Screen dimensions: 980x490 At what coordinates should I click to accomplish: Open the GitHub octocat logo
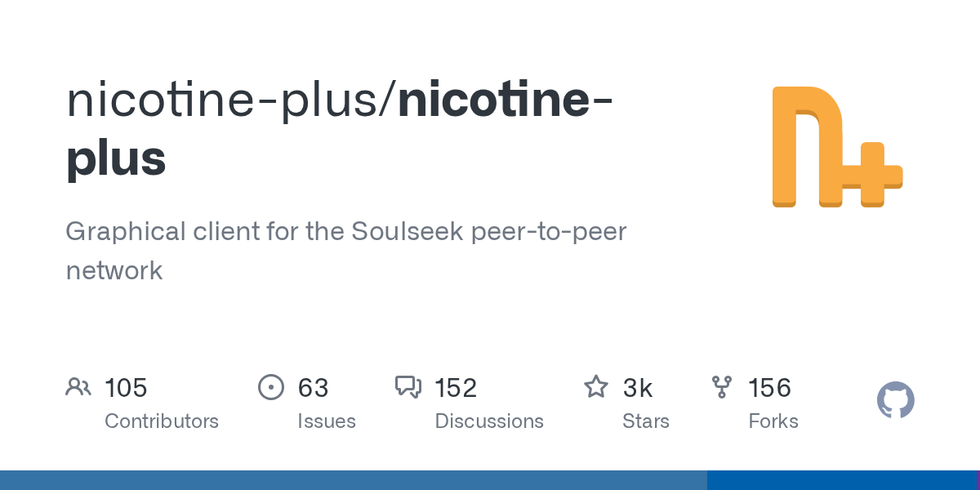895,401
